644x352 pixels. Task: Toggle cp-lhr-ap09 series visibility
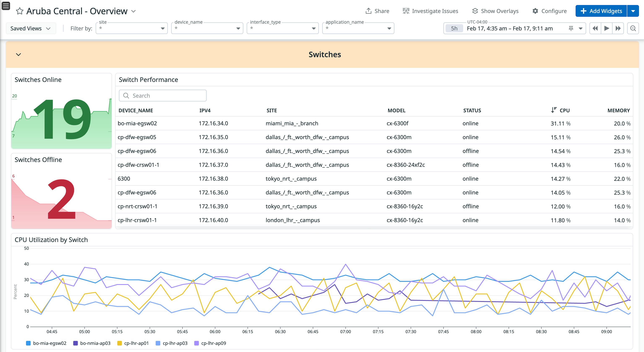click(214, 343)
